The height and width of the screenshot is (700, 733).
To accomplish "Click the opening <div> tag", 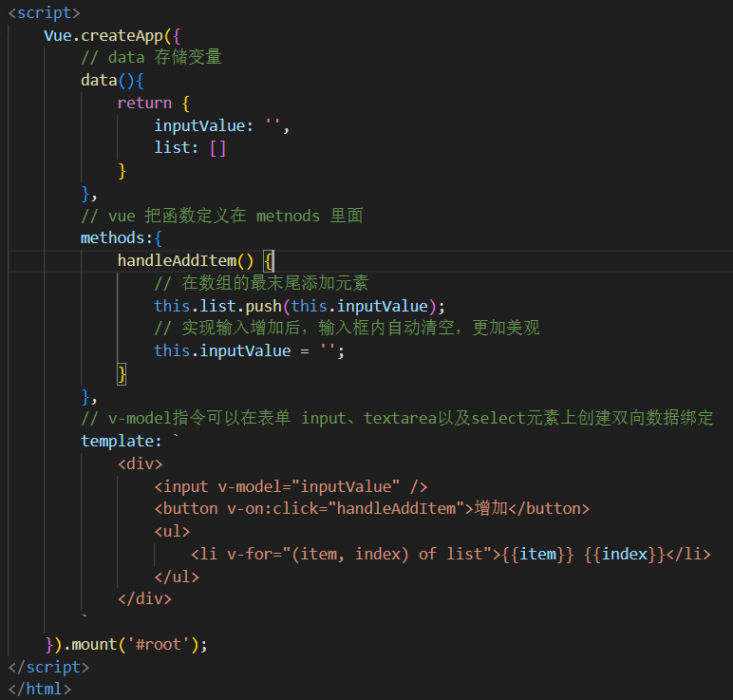I will [141, 464].
